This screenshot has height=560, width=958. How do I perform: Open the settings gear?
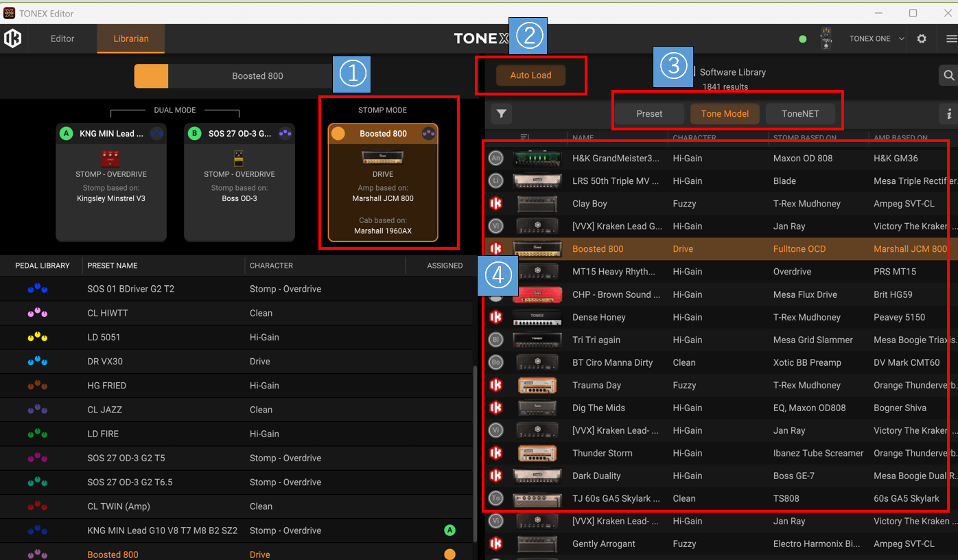[x=922, y=39]
